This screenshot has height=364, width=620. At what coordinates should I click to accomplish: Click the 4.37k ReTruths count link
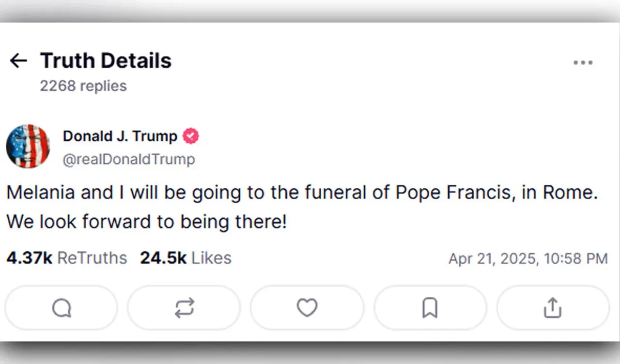click(x=66, y=258)
